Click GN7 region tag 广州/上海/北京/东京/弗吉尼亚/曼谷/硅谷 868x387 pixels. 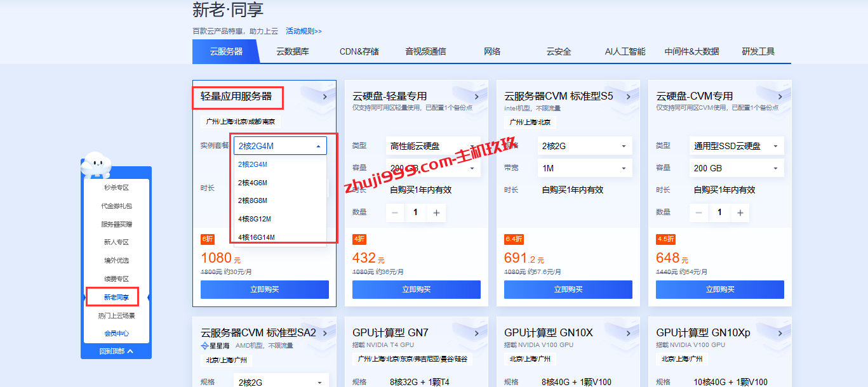pos(413,359)
